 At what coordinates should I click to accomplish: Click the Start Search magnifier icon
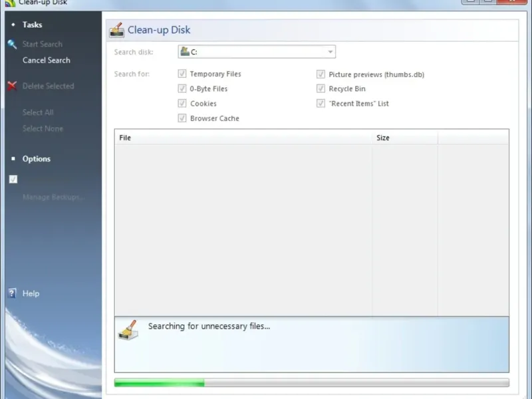pyautogui.click(x=12, y=44)
